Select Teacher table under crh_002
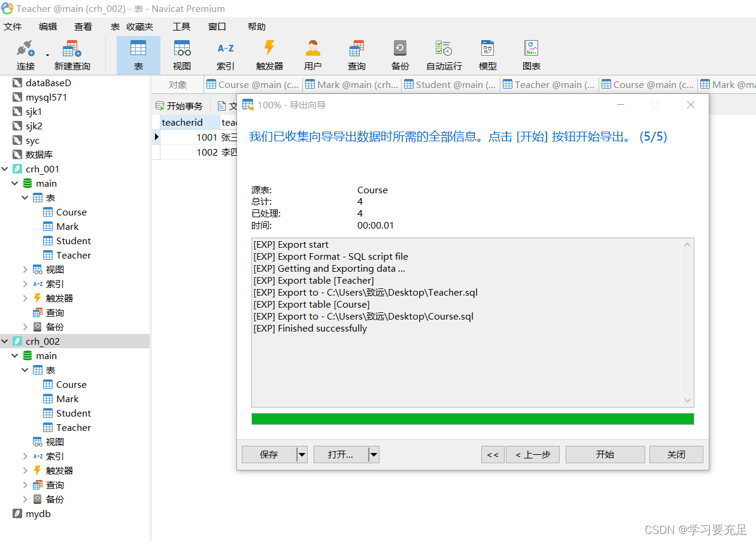The height and width of the screenshot is (541, 756). [74, 427]
